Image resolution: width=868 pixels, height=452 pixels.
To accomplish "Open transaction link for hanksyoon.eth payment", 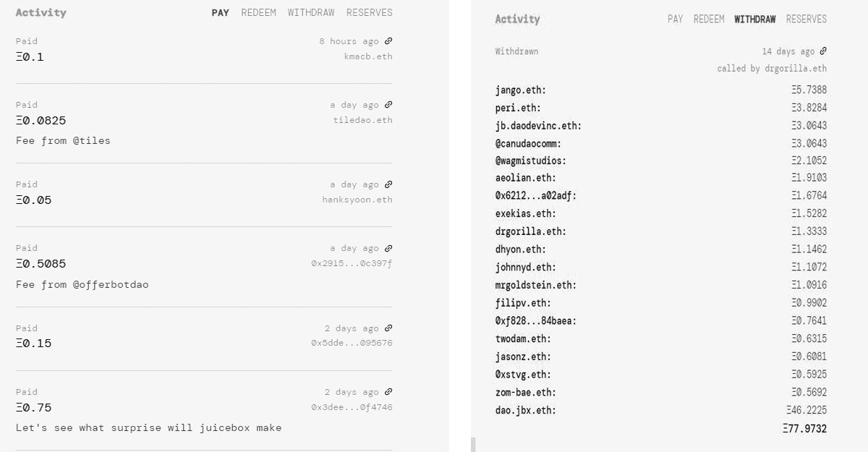I will [388, 184].
